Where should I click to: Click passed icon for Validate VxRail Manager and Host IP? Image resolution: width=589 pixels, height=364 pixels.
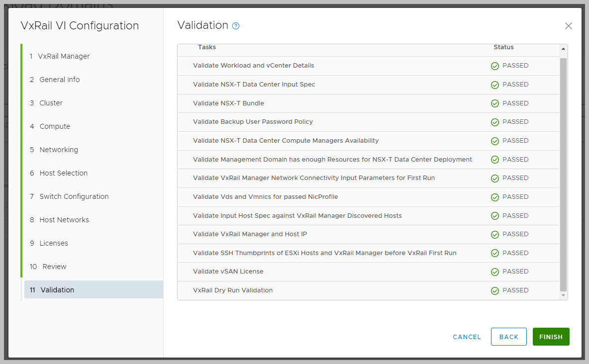(x=495, y=235)
